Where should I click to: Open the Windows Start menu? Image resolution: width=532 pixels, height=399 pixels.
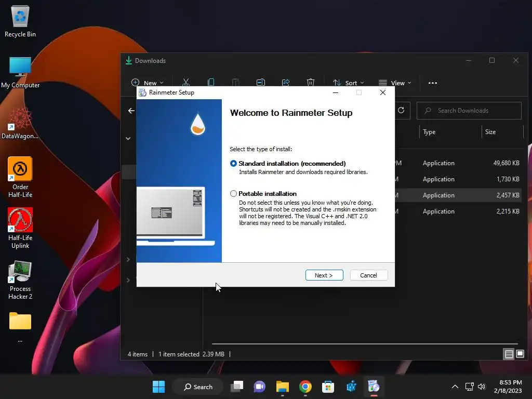coord(158,387)
